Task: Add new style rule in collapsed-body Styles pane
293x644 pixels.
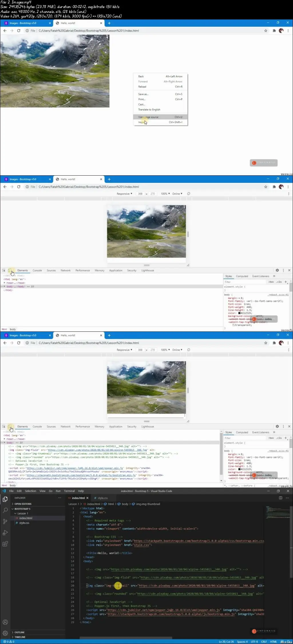Action: tap(286, 282)
